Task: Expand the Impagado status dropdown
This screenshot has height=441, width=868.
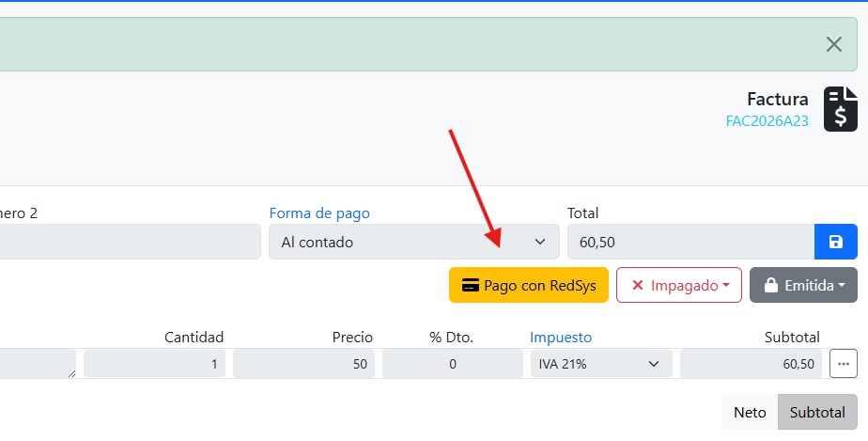Action: [x=679, y=285]
